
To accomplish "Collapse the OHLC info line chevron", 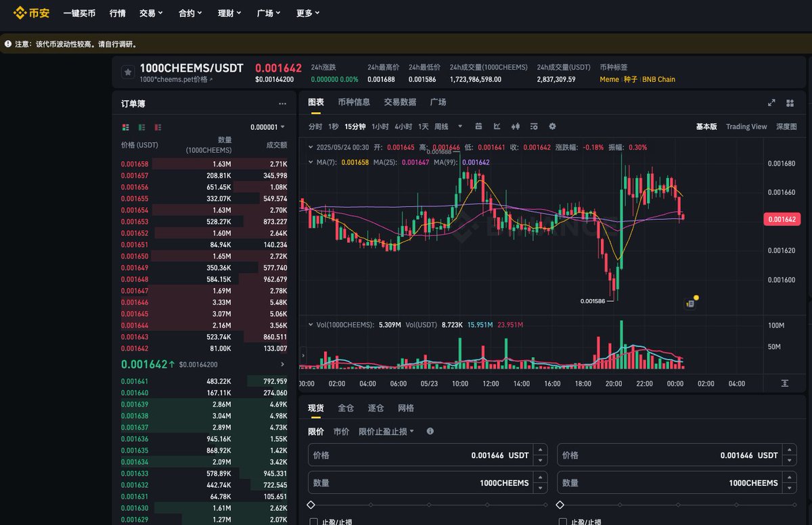I will [311, 147].
